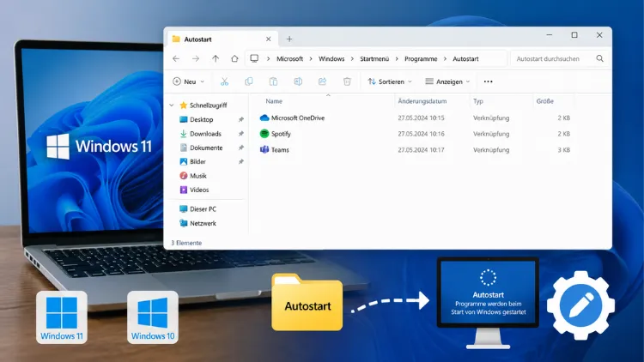Click Autostart in the breadcrumb path
The image size is (644, 362).
click(x=465, y=58)
